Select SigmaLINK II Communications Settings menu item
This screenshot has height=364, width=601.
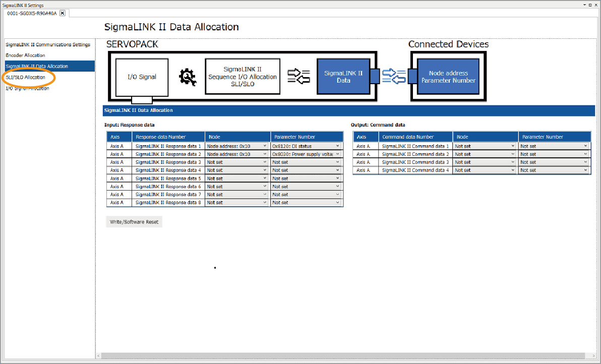click(48, 45)
